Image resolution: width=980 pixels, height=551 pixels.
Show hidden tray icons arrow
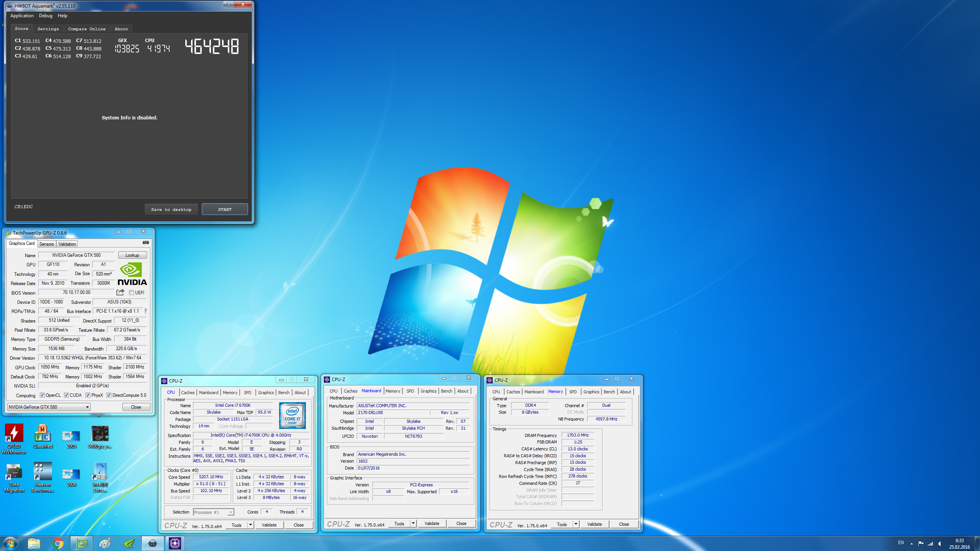tap(911, 543)
